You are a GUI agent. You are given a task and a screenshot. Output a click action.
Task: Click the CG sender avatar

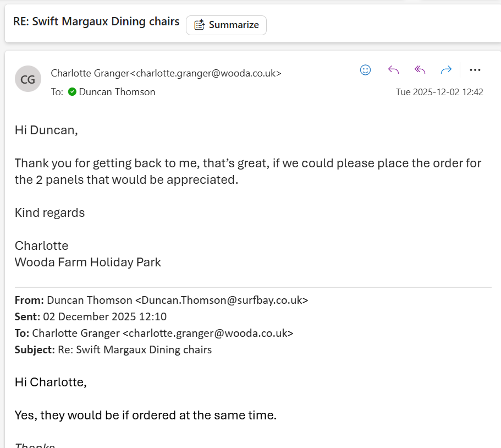(x=27, y=79)
